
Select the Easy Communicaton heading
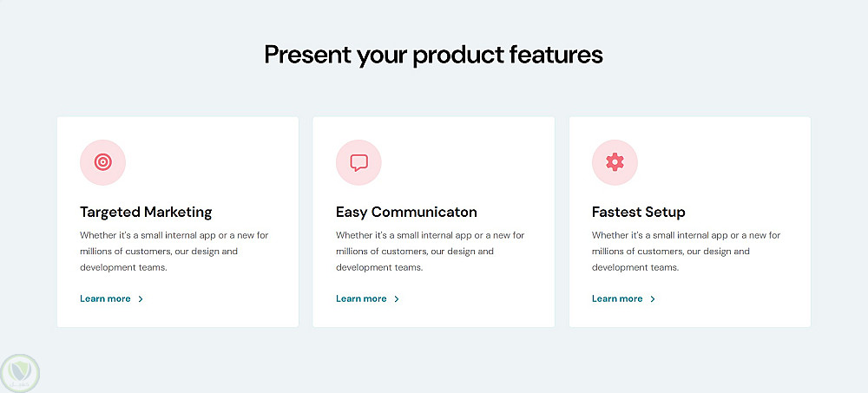click(406, 212)
